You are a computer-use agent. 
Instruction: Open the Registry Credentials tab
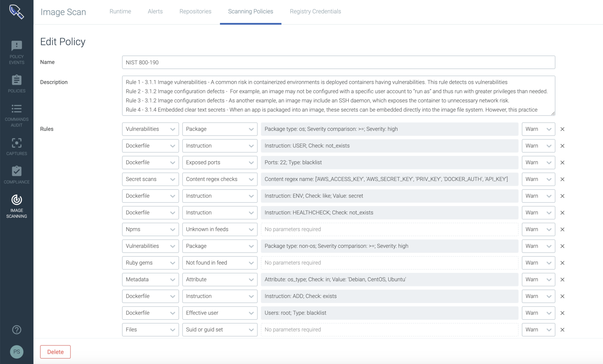(x=315, y=11)
